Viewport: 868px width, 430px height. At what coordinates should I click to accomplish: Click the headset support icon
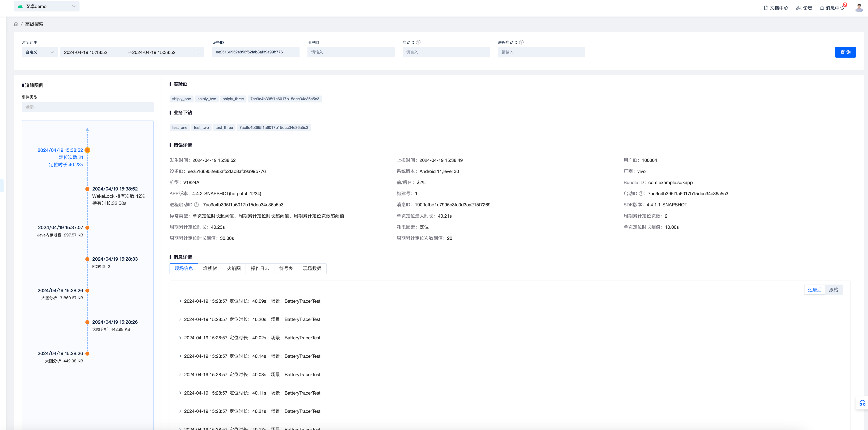(x=862, y=403)
